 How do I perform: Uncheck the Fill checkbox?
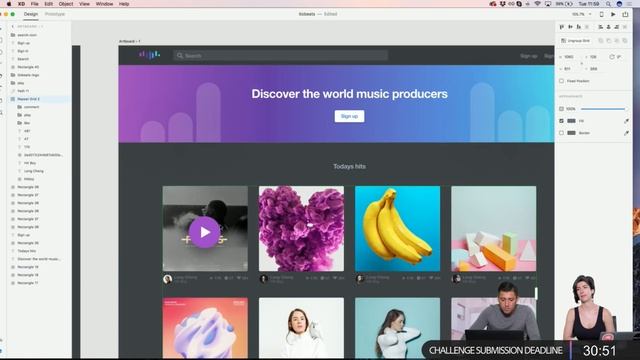point(562,121)
